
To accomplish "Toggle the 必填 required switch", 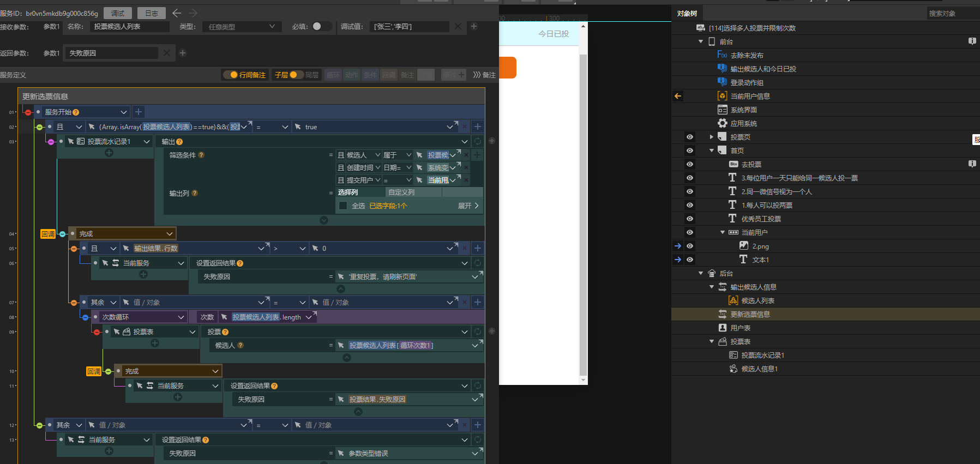I will point(321,26).
